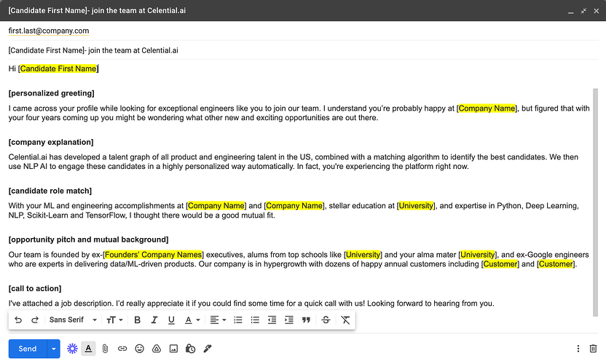Redo the last edit
Image resolution: width=606 pixels, height=364 pixels.
[x=35, y=320]
